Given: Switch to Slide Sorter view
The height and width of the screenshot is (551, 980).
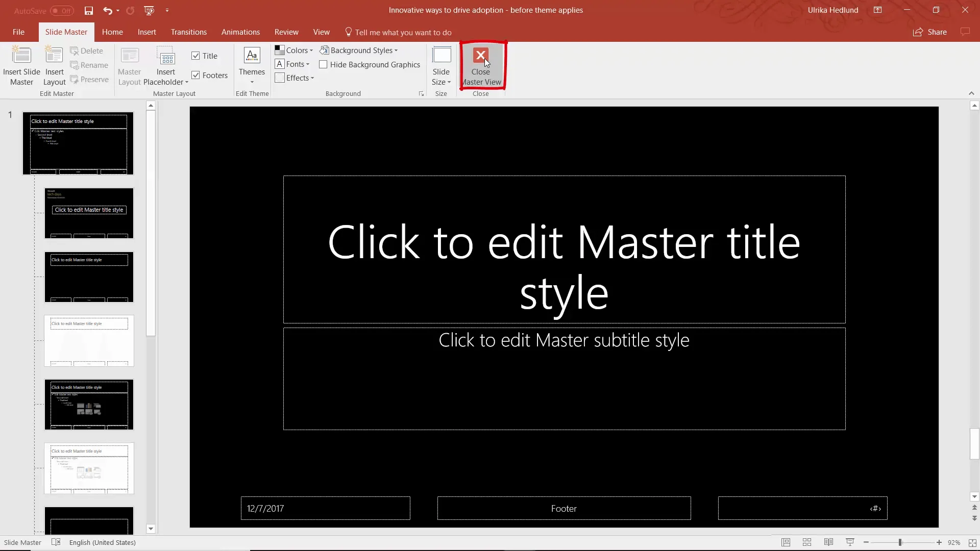Looking at the screenshot, I should pyautogui.click(x=807, y=542).
